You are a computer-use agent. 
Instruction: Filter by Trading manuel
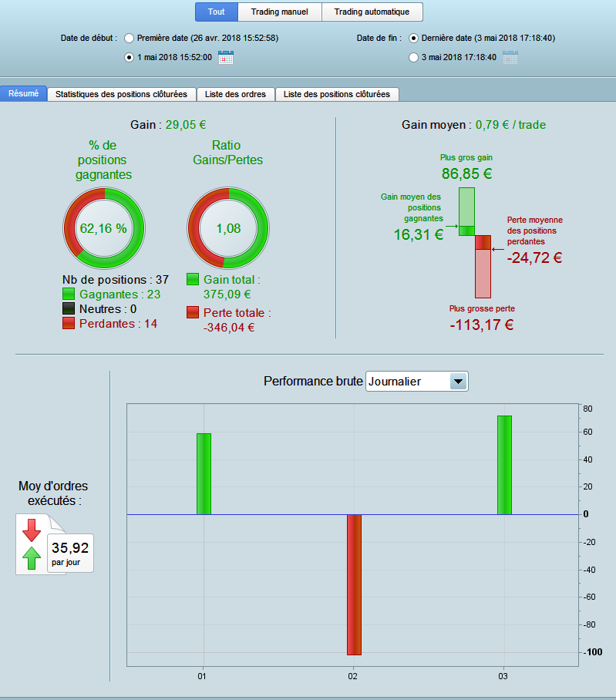(x=279, y=12)
